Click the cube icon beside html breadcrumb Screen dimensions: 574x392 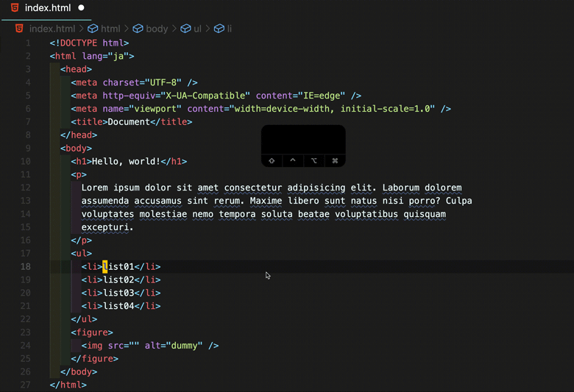93,29
